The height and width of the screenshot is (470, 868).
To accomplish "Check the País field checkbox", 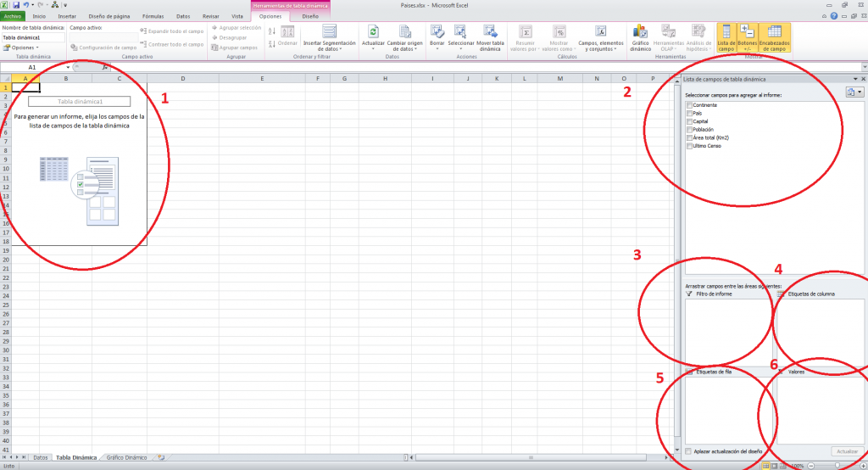I will [689, 113].
